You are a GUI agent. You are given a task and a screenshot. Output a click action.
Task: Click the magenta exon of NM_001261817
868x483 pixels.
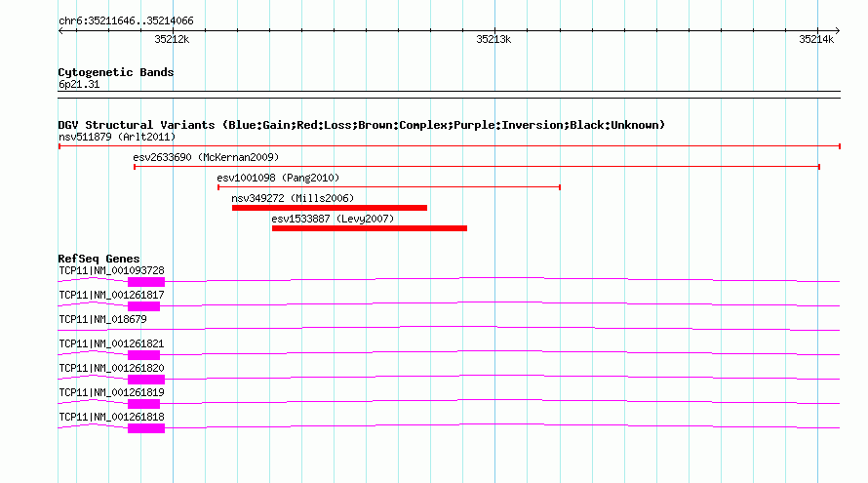click(x=144, y=306)
